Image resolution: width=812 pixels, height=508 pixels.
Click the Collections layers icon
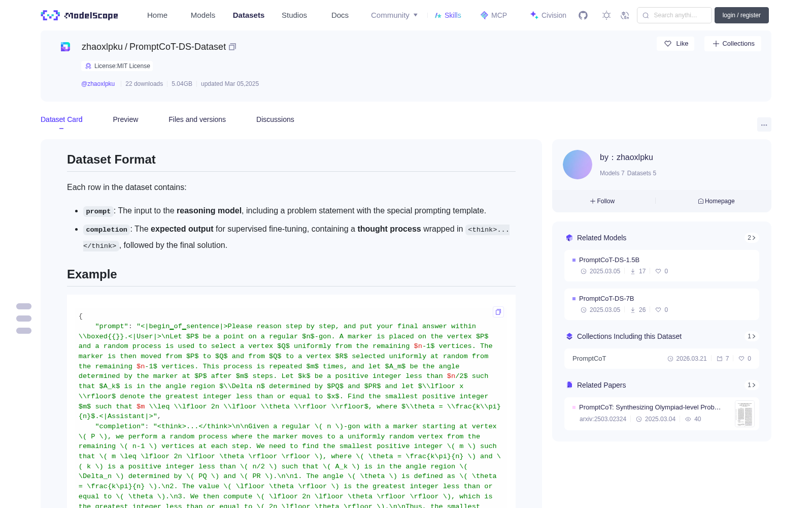(569, 336)
